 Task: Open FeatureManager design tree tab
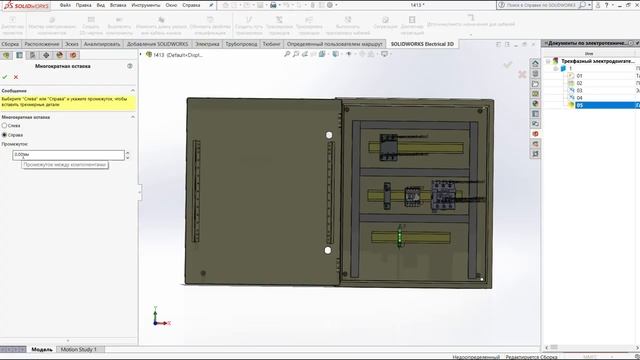[x=6, y=55]
